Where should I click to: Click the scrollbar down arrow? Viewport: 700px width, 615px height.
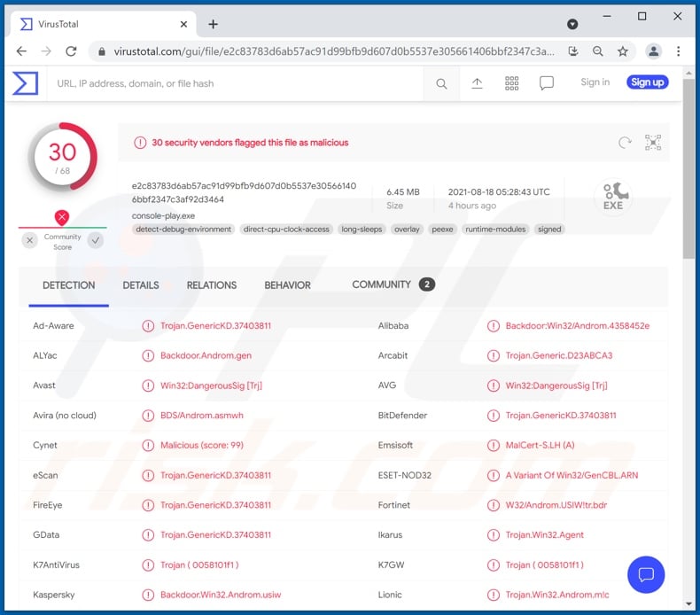[688, 603]
